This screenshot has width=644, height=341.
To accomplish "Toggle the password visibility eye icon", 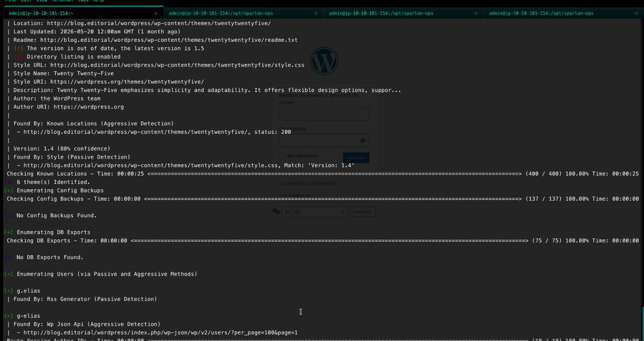I will [x=362, y=141].
